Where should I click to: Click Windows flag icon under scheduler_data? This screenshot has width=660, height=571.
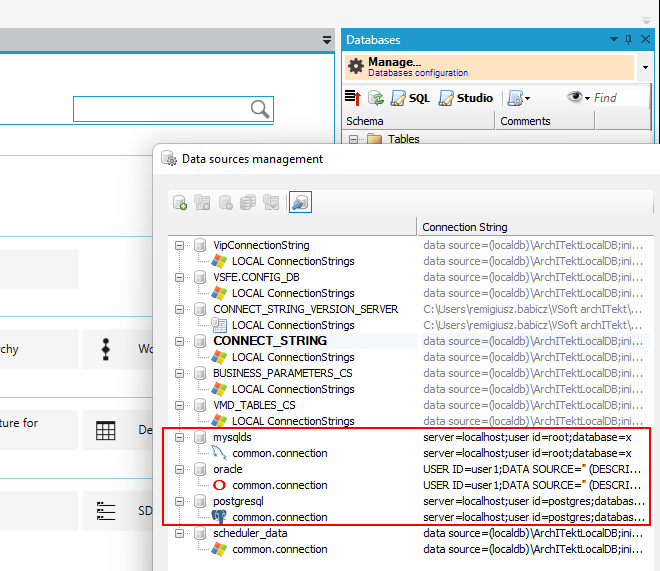[219, 549]
